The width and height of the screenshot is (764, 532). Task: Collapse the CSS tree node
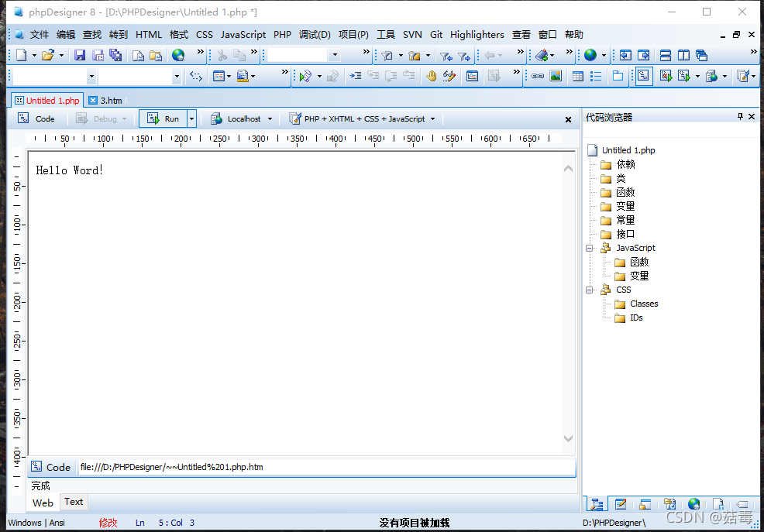click(x=589, y=290)
